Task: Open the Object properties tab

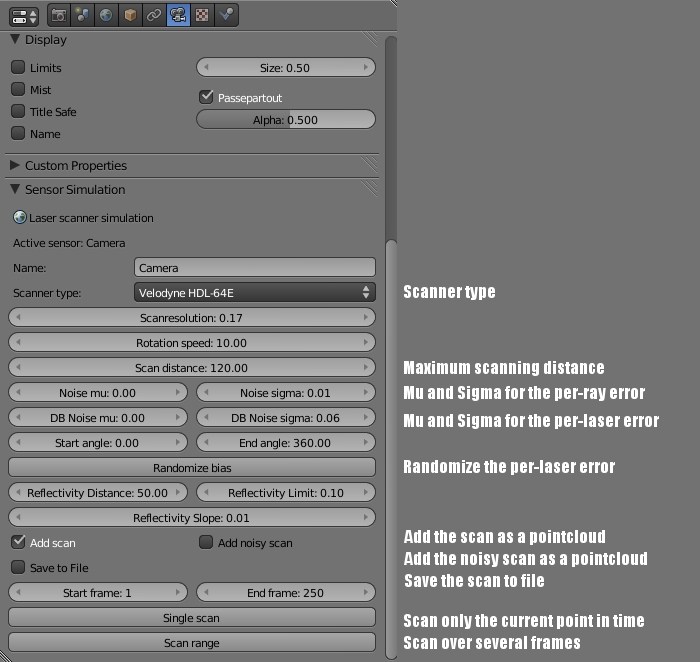Action: (130, 15)
